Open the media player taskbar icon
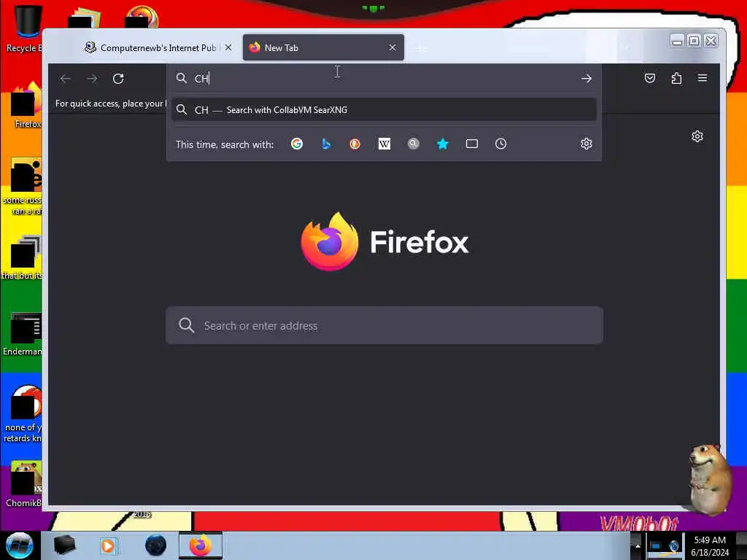The width and height of the screenshot is (747, 560). tap(108, 545)
